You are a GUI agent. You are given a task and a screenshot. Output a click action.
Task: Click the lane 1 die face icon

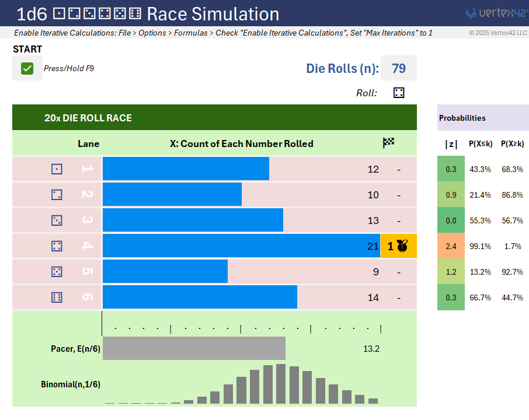57,169
